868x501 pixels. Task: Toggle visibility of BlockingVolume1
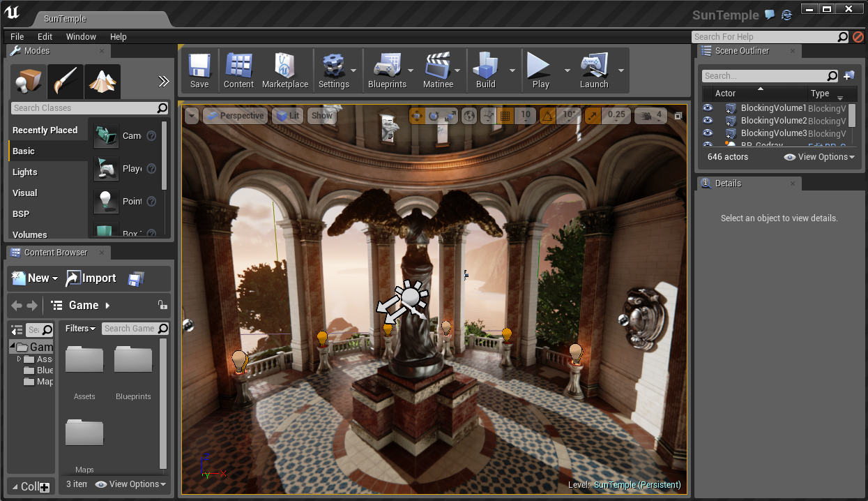click(x=708, y=108)
